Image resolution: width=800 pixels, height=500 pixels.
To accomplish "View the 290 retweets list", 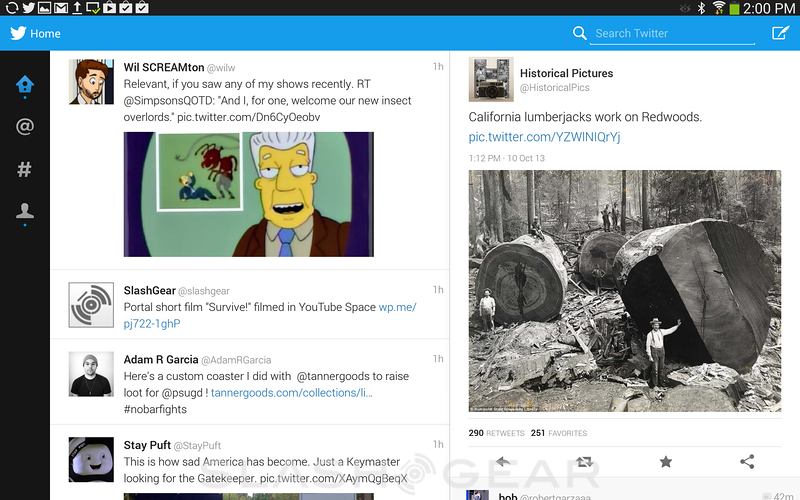I will (495, 433).
